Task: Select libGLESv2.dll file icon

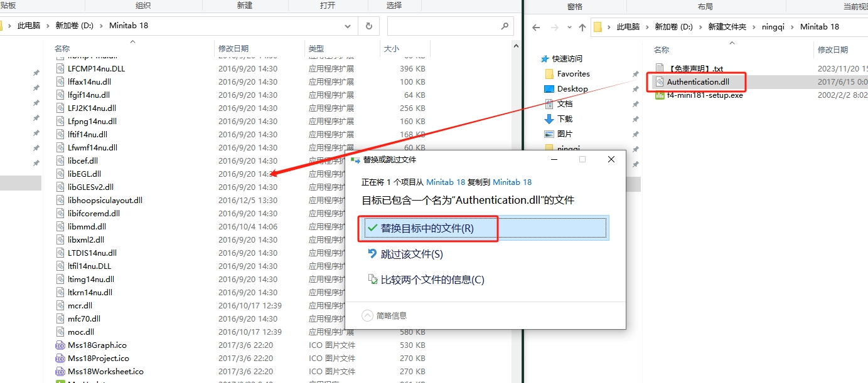Action: 60,187
